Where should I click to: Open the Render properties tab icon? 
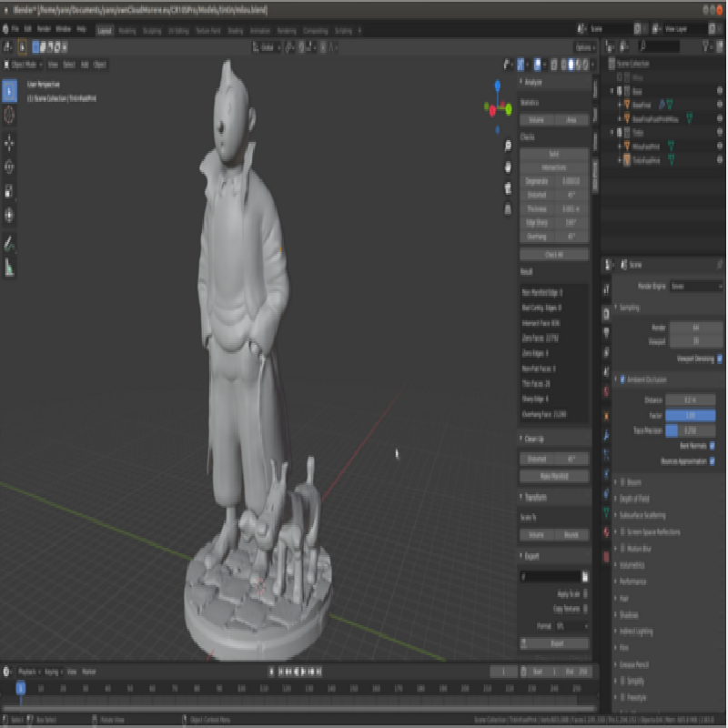(x=606, y=314)
